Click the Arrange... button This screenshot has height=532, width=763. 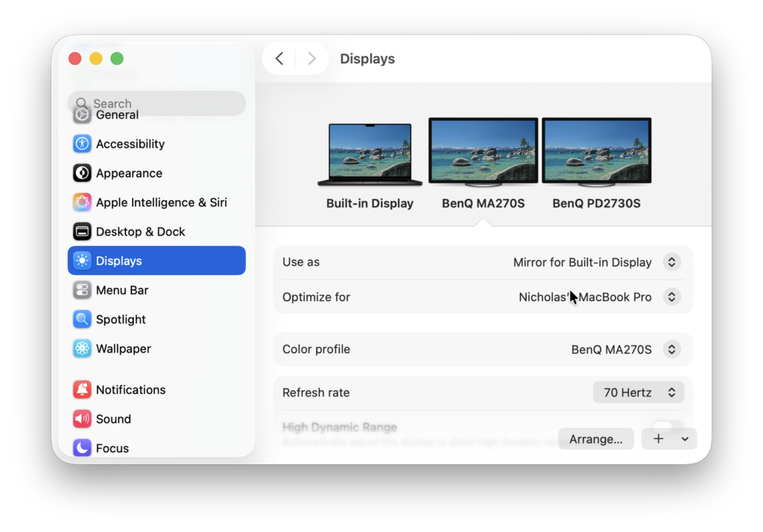pos(595,439)
